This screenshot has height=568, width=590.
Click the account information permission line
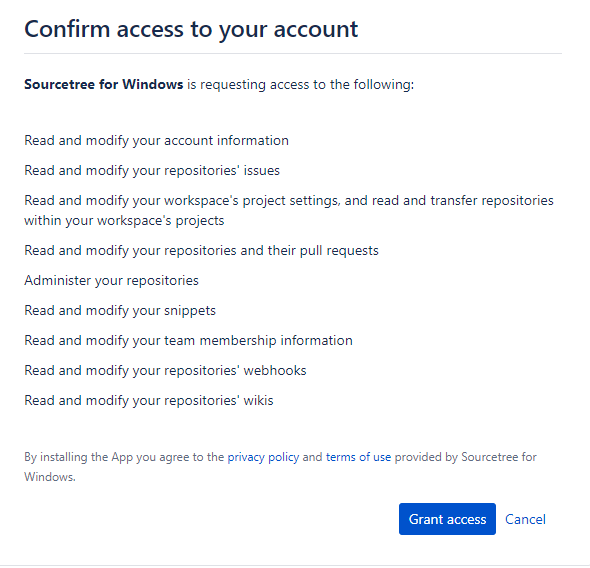coord(156,141)
